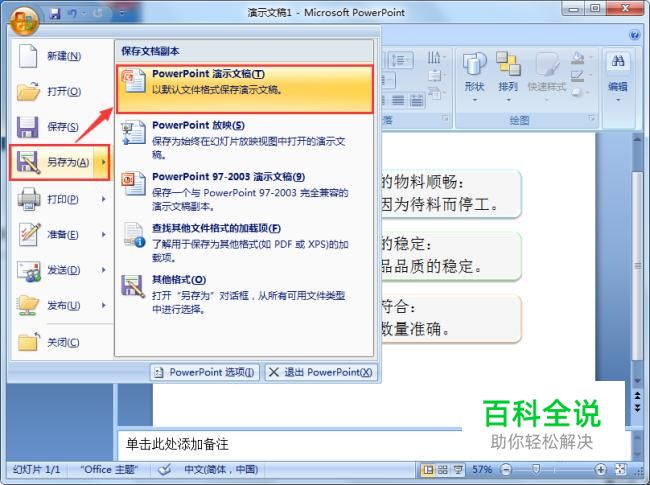Click the previous slide double-arrow button
Screen dimensions: 650x485
637,395
